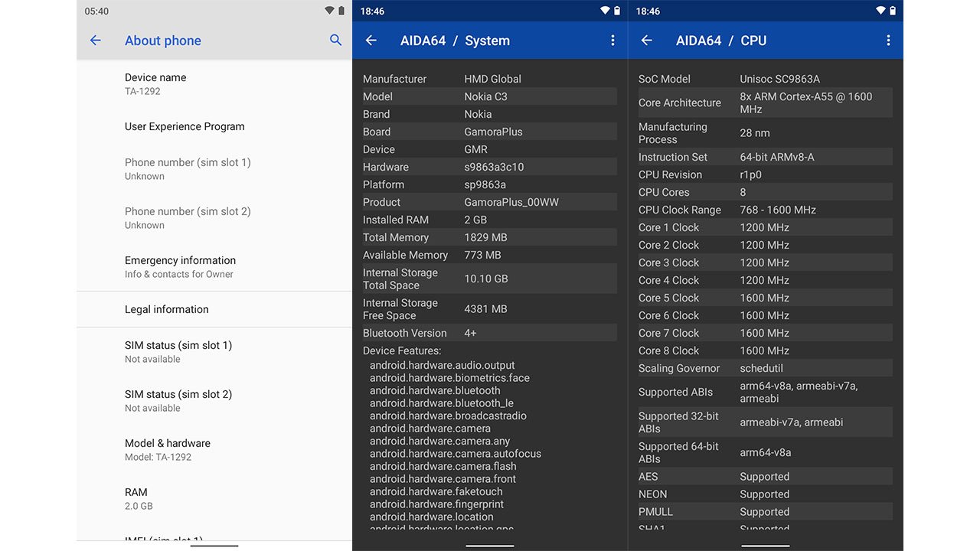The height and width of the screenshot is (551, 980).
Task: Open search in About phone screen
Action: (x=335, y=40)
